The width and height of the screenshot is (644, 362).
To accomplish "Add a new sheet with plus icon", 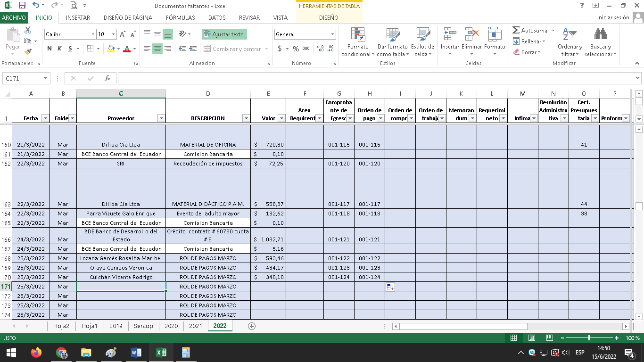I will tap(252, 326).
